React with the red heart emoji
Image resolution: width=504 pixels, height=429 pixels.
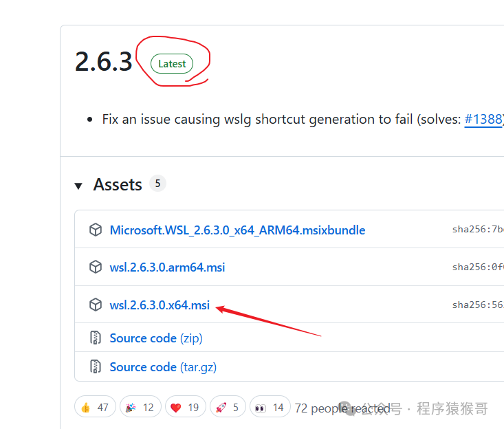pos(185,407)
